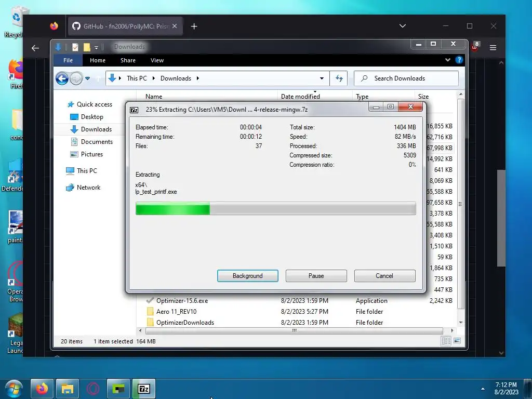This screenshot has width=532, height=399.
Task: Click the extraction progress bar
Action: 275,208
